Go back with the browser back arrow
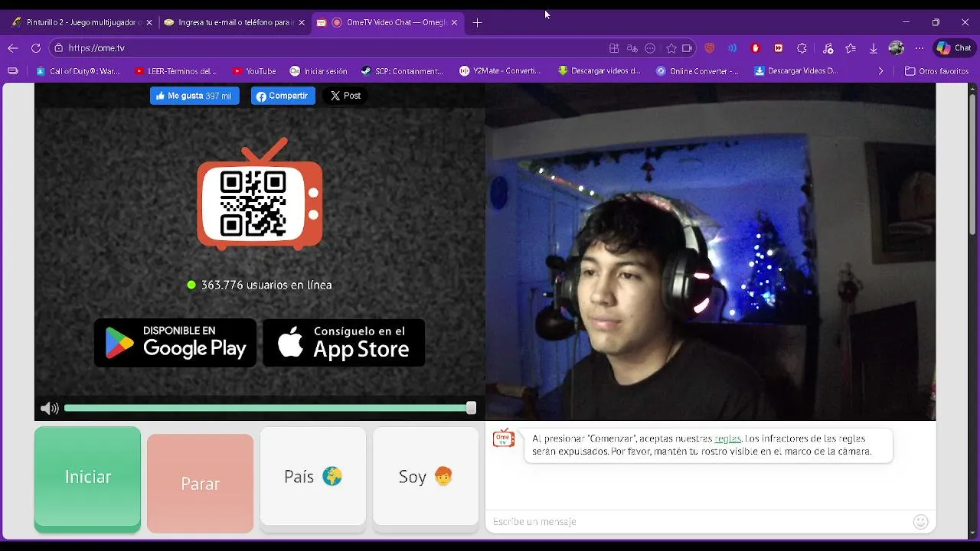 point(13,48)
